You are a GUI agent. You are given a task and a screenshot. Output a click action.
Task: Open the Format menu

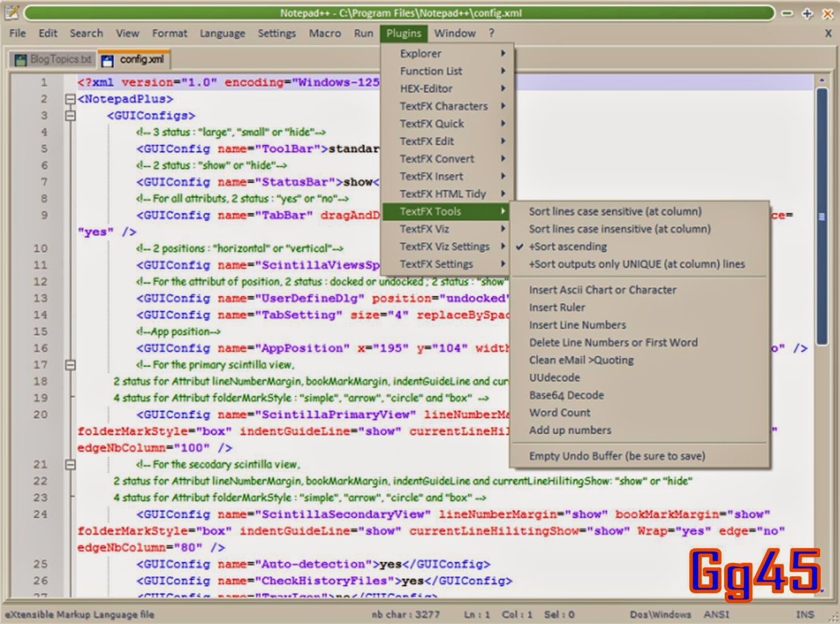(x=170, y=33)
